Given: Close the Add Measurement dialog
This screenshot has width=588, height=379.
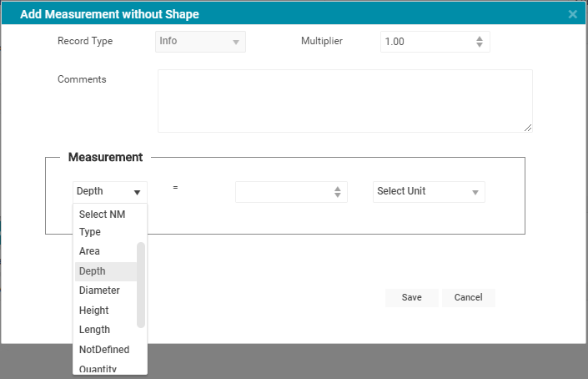Looking at the screenshot, I should coord(572,14).
